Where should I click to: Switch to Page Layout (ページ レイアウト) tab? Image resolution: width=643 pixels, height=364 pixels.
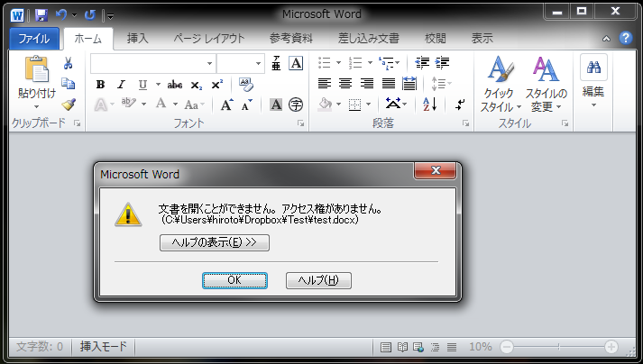point(209,39)
